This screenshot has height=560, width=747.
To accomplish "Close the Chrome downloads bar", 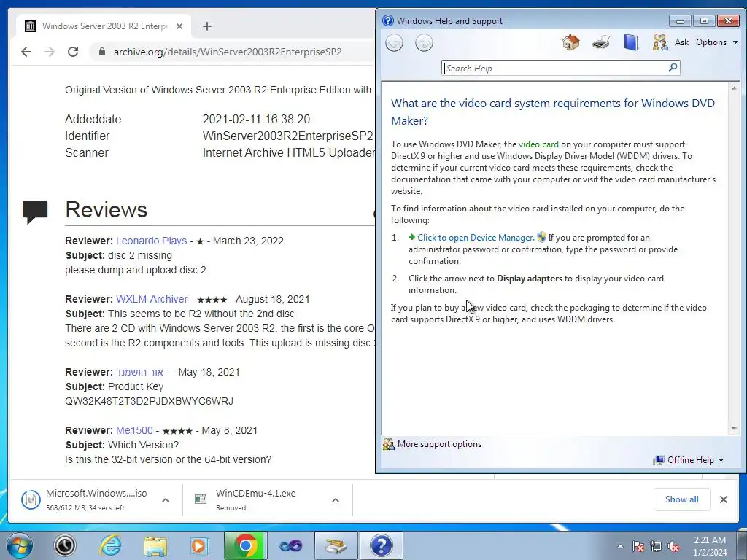I will click(x=723, y=499).
